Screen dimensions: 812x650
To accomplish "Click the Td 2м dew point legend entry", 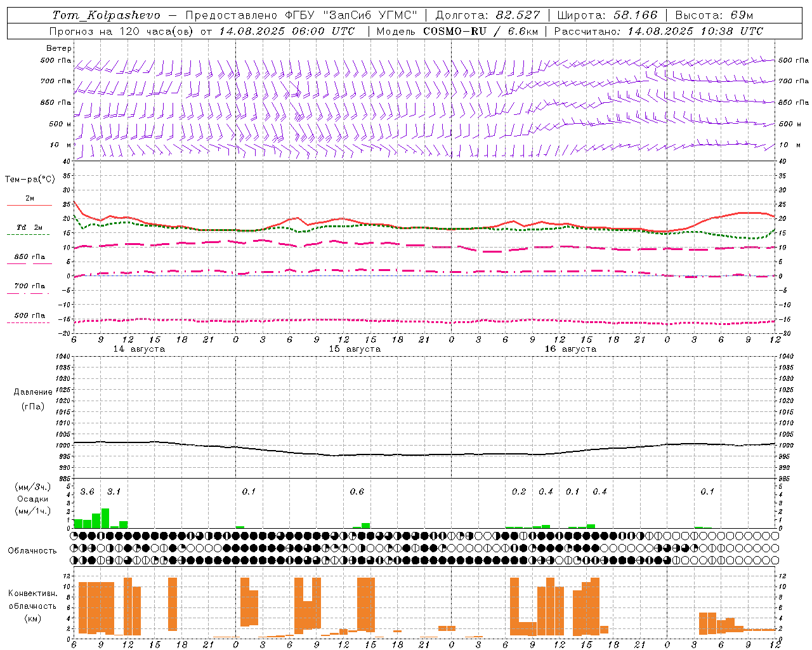I will tap(29, 227).
